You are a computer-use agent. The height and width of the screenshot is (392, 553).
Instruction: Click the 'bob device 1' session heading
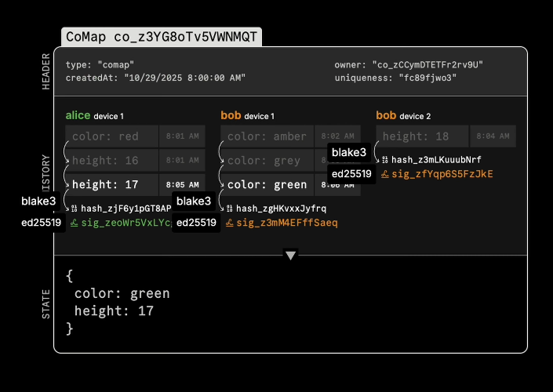coord(247,115)
